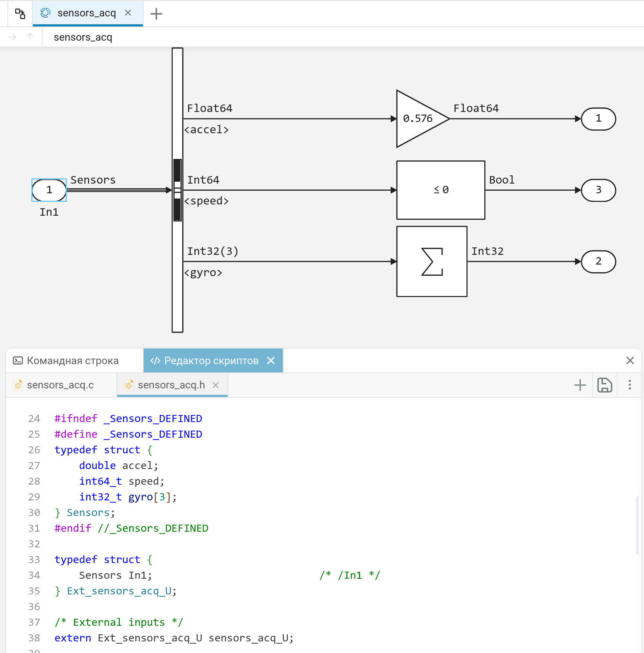Screen dimensions: 644x653
Task: Close the sensors_acq model tab
Action: 128,13
